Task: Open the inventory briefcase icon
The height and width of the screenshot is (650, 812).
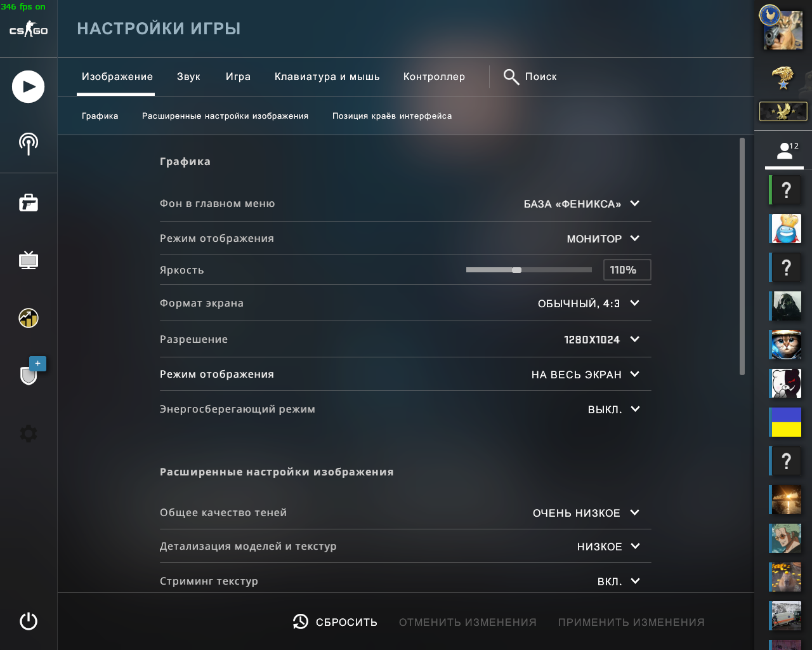Action: coord(28,203)
